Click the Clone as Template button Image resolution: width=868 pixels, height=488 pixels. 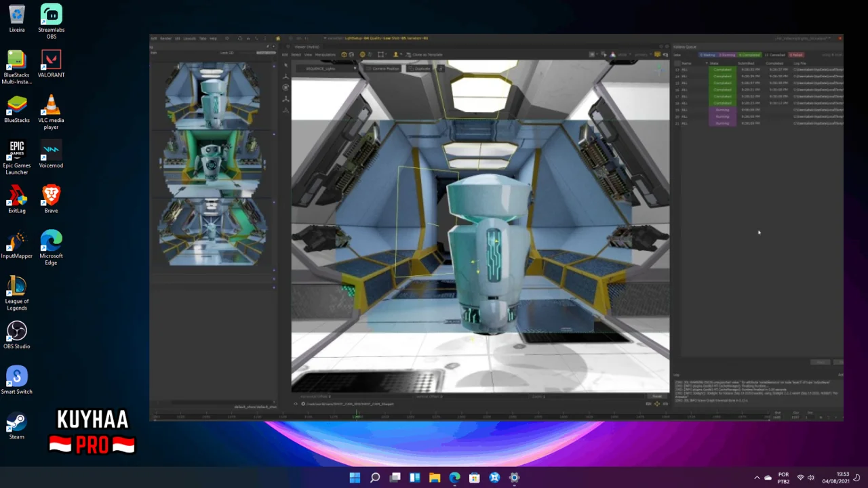(425, 55)
